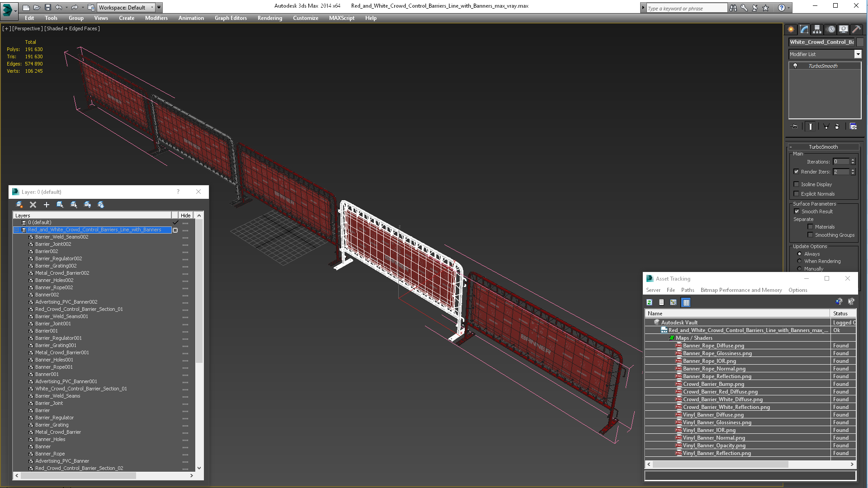Click the Rendering menu in menu bar
The height and width of the screenshot is (488, 868).
coord(269,18)
